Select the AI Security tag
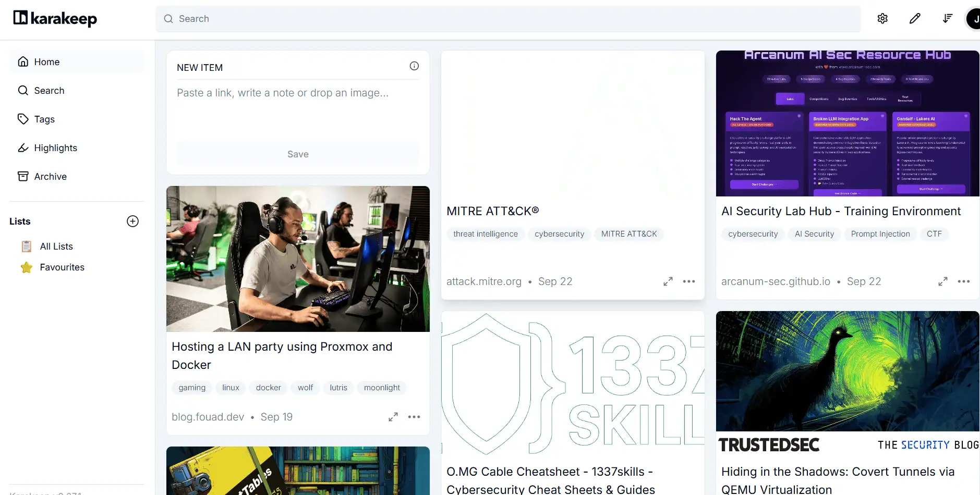 tap(814, 234)
